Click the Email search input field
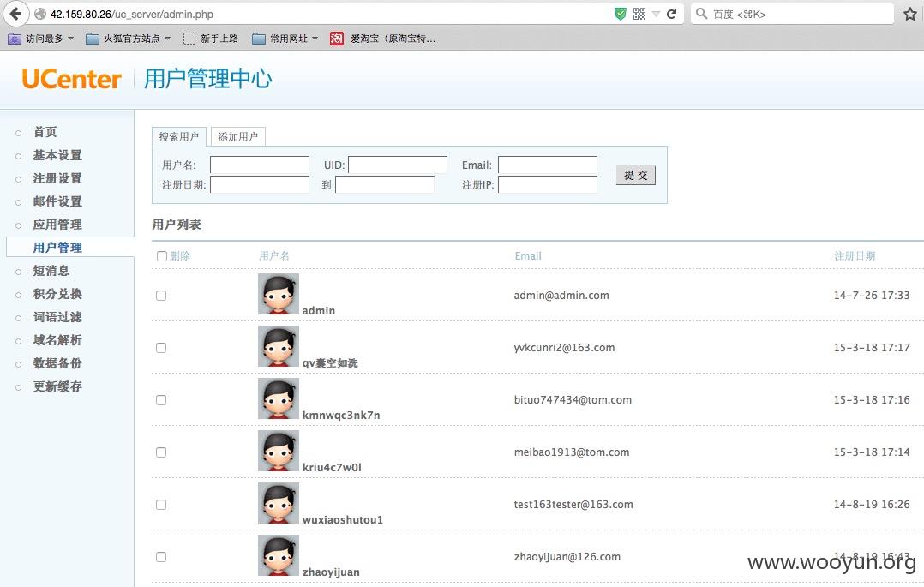Viewport: 924px width, 587px height. coord(548,165)
